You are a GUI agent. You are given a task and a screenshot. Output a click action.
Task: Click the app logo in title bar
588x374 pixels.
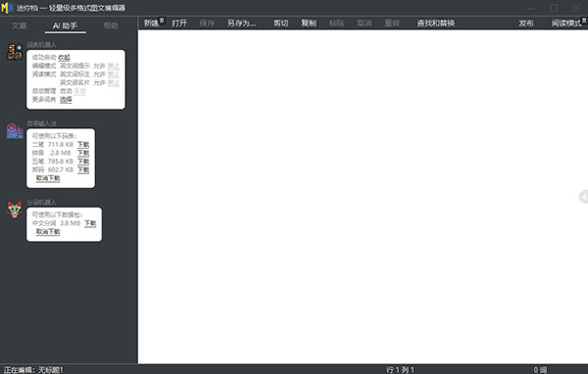click(x=7, y=8)
